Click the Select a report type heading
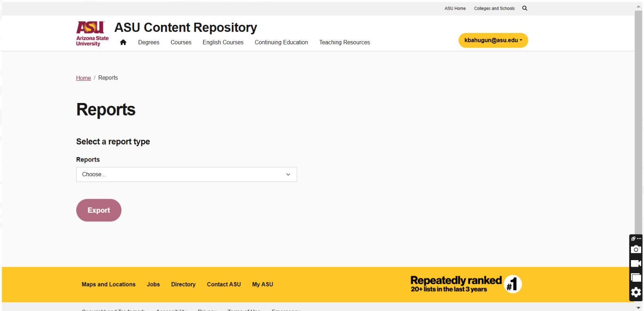This screenshot has width=644, height=311. pos(113,142)
